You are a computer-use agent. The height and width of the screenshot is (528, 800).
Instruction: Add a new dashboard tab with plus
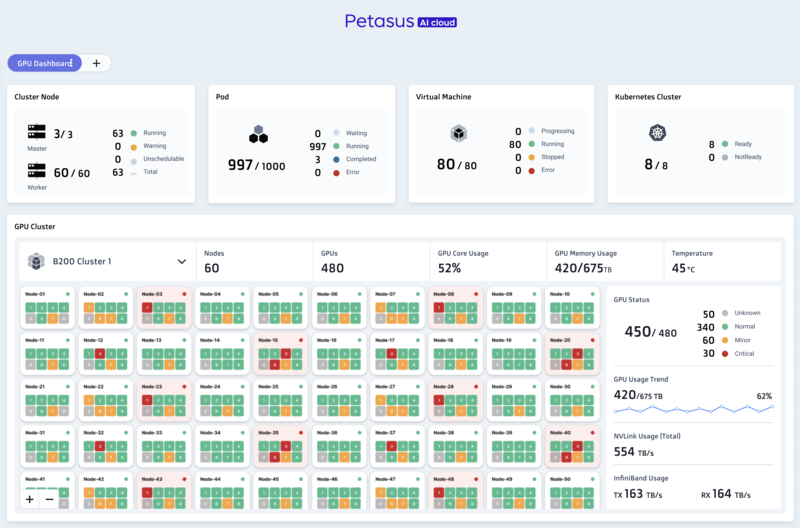coord(96,63)
